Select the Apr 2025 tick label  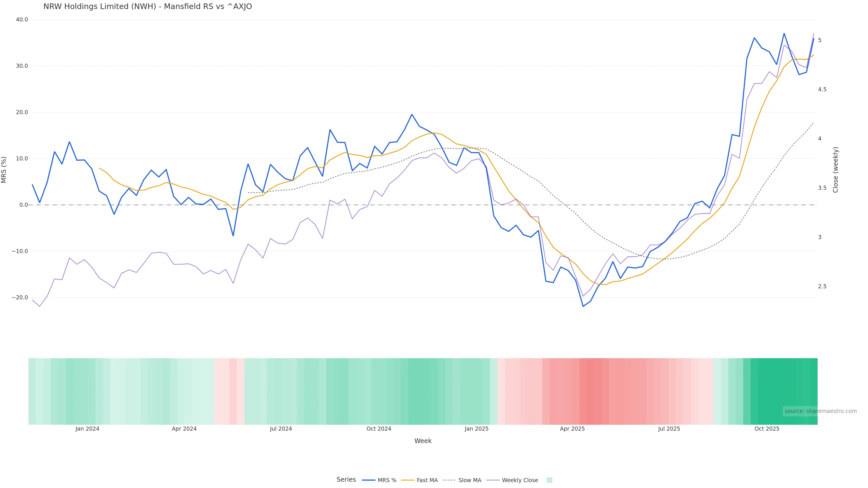tap(572, 429)
